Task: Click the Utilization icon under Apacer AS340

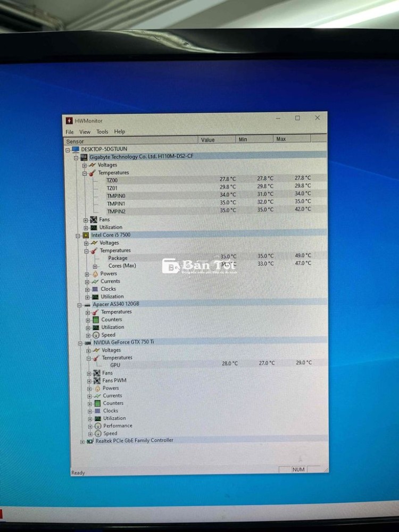Action: pyautogui.click(x=96, y=327)
